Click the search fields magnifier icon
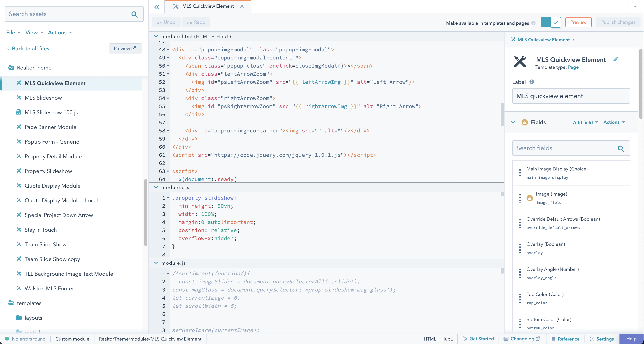The height and width of the screenshot is (344, 644). click(x=621, y=148)
